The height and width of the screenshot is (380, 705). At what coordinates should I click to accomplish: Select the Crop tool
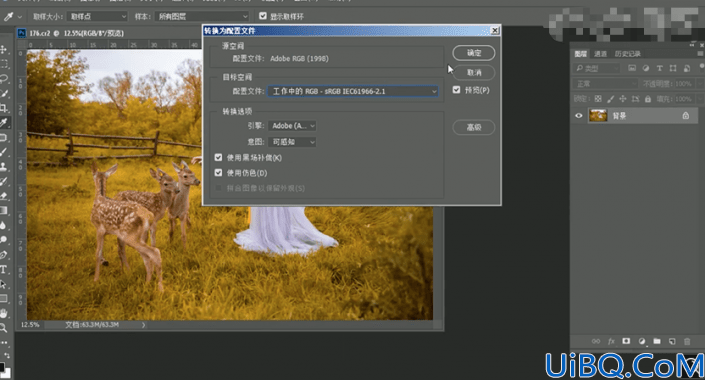pos(4,108)
